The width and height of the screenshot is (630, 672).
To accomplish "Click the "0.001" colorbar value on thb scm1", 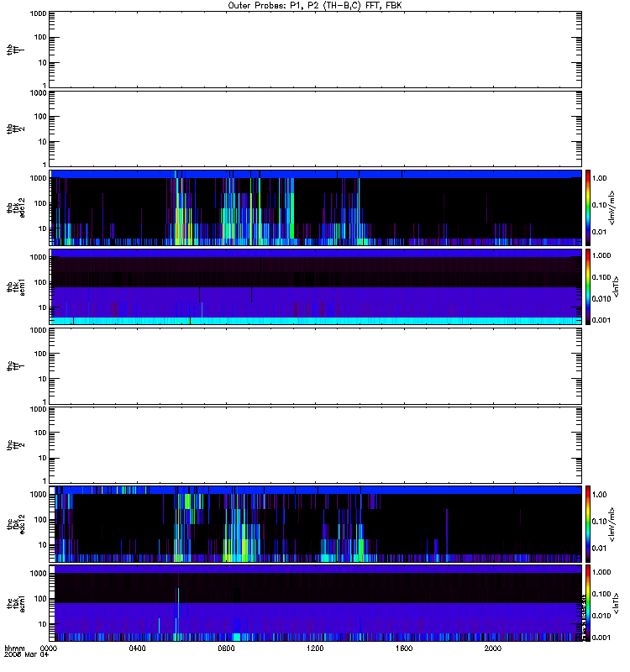I will (x=601, y=320).
